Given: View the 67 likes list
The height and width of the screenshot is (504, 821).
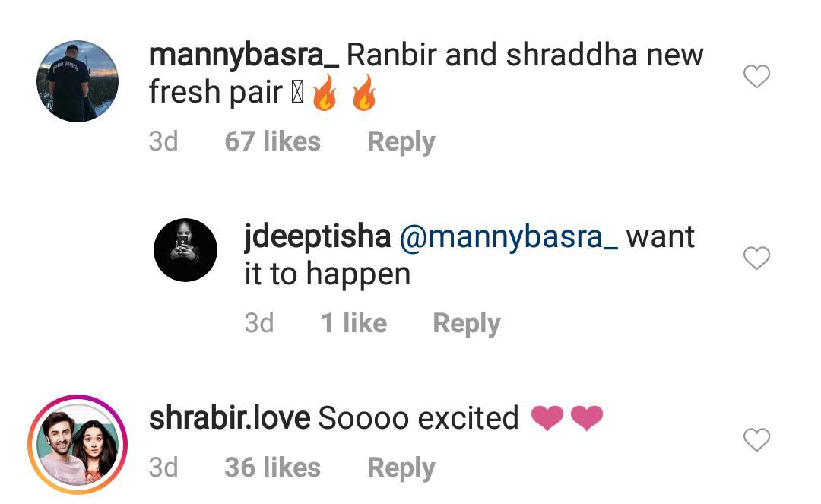Looking at the screenshot, I should tap(272, 142).
